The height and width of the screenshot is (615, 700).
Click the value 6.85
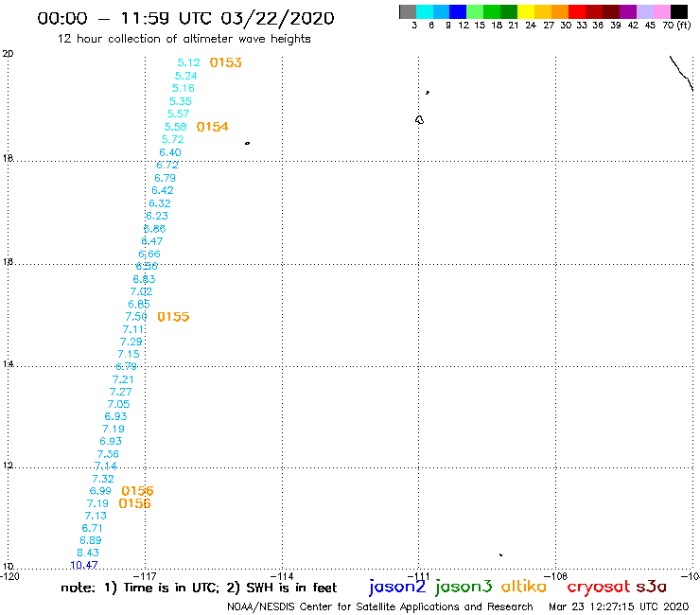(139, 304)
